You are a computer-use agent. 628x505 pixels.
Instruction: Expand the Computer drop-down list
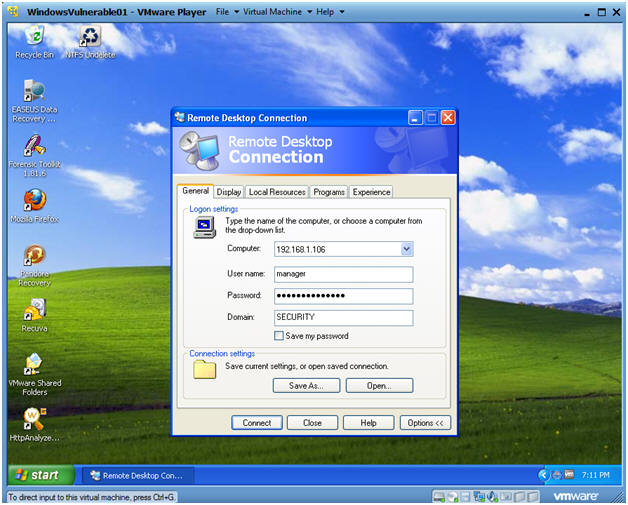(x=406, y=249)
